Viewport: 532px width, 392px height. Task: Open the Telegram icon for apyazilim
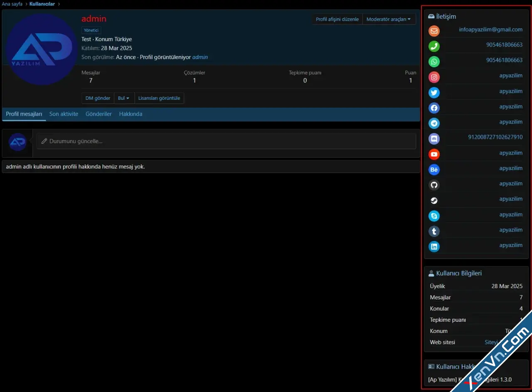[x=434, y=123]
